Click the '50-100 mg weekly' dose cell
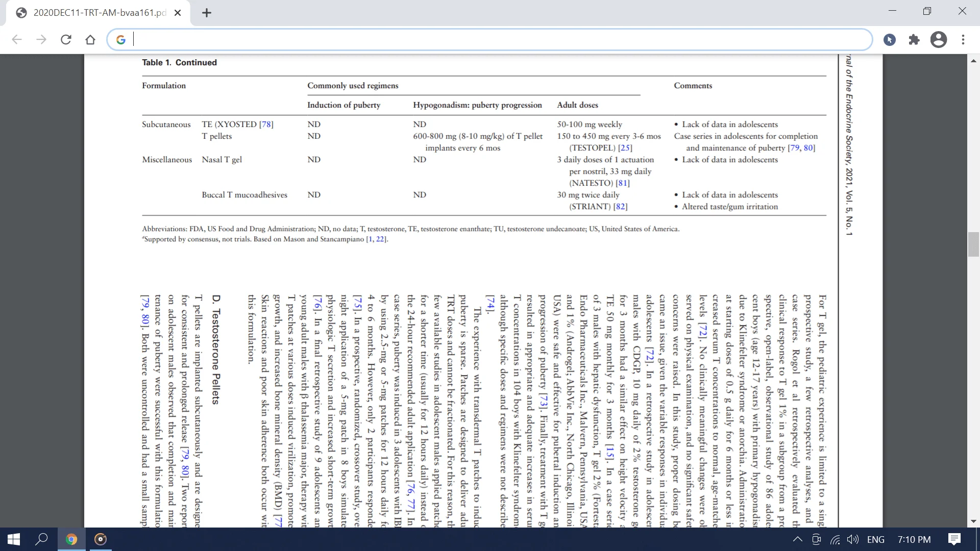 [590, 124]
